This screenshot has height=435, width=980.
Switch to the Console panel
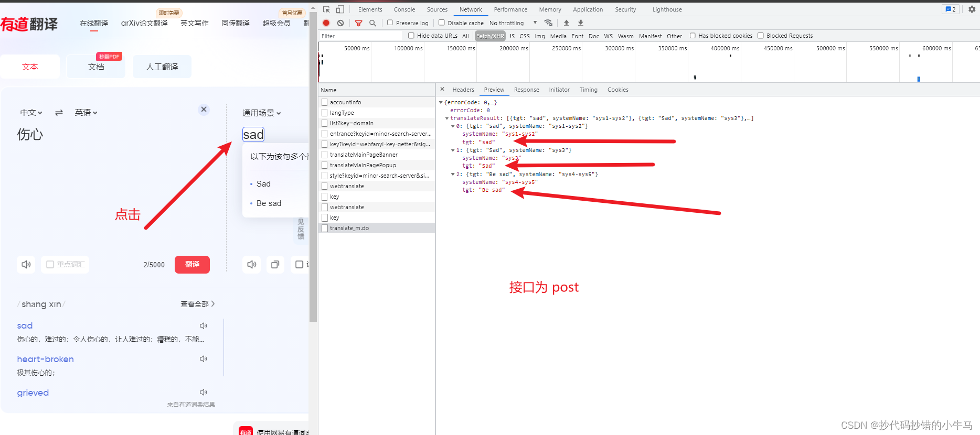click(x=404, y=9)
